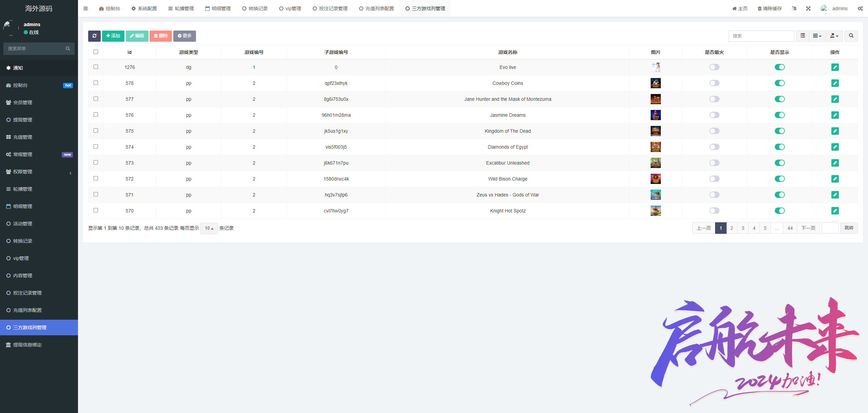Viewport: 868px width, 413px height.
Task: Click the green 添加 button
Action: [113, 36]
